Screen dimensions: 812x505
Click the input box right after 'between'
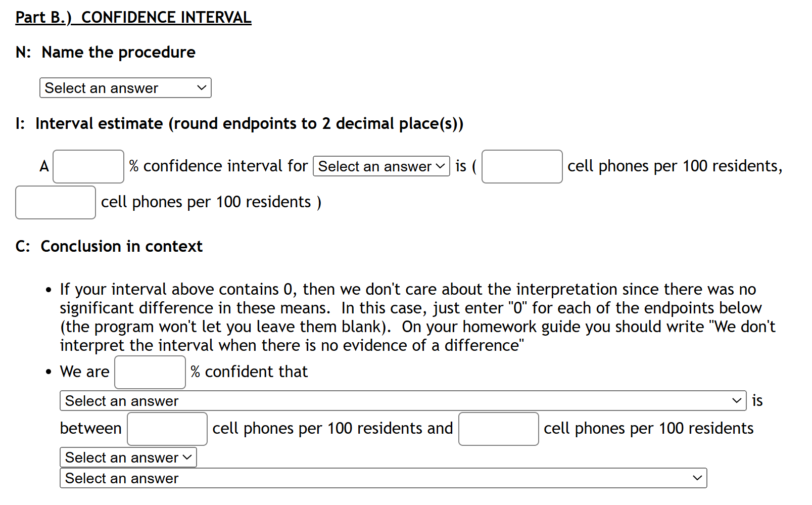pos(167,429)
